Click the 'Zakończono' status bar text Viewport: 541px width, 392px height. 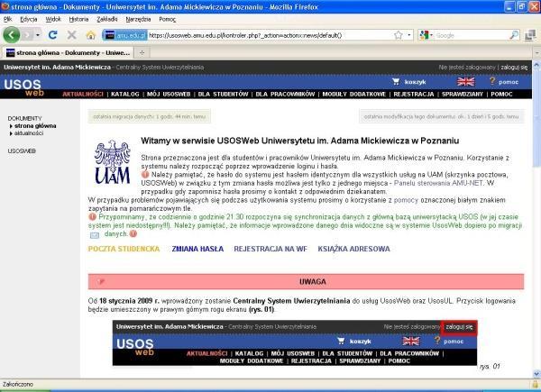pos(18,384)
